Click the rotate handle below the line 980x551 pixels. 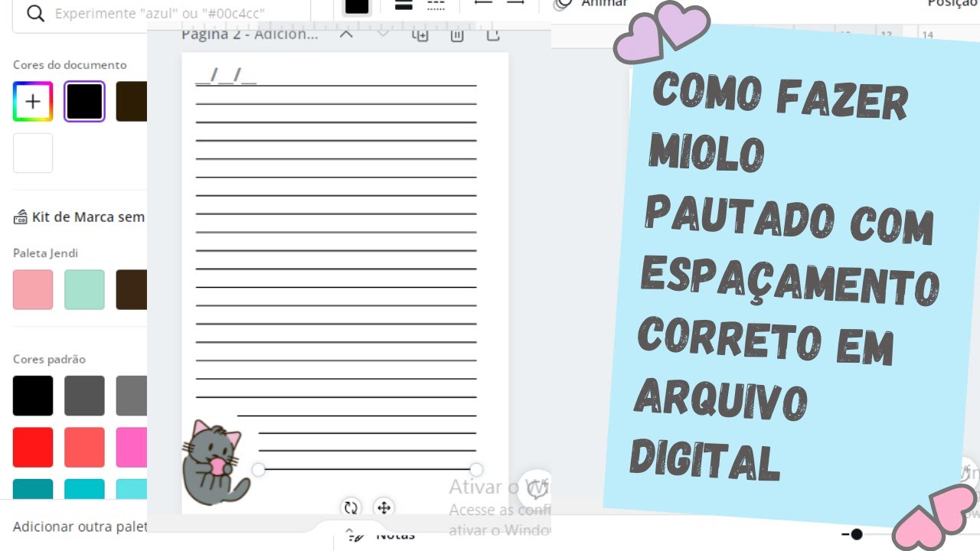pos(351,507)
